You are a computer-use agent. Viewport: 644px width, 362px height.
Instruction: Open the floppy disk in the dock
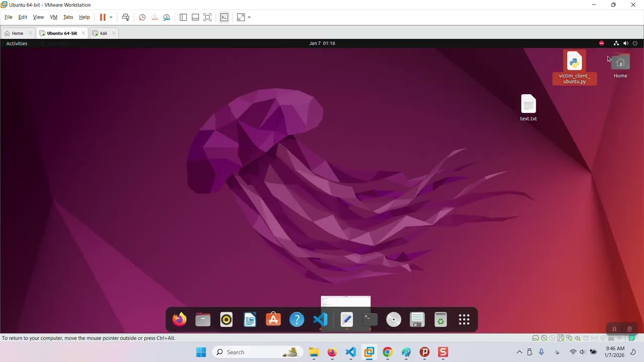click(417, 319)
